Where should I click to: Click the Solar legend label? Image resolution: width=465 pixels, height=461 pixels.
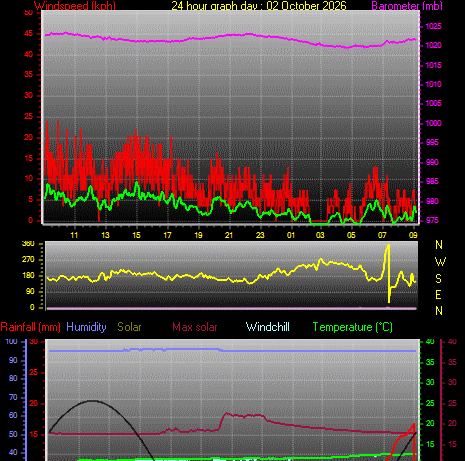pyautogui.click(x=129, y=327)
